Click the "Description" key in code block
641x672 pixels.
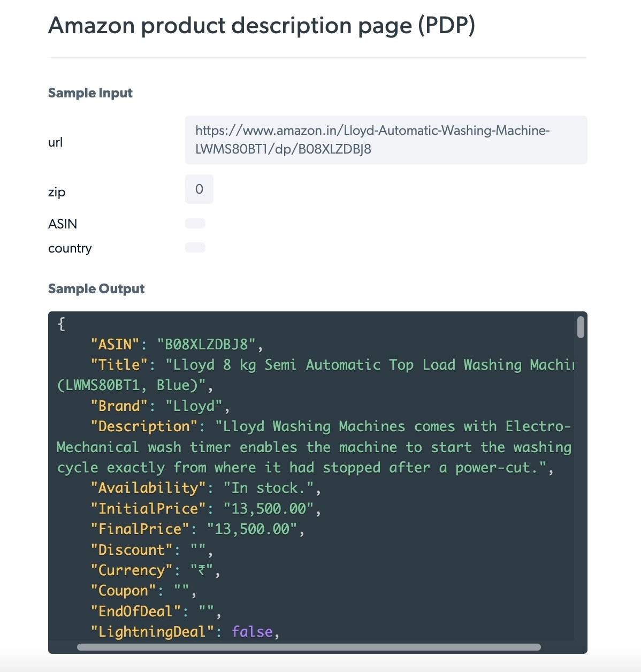click(x=144, y=426)
